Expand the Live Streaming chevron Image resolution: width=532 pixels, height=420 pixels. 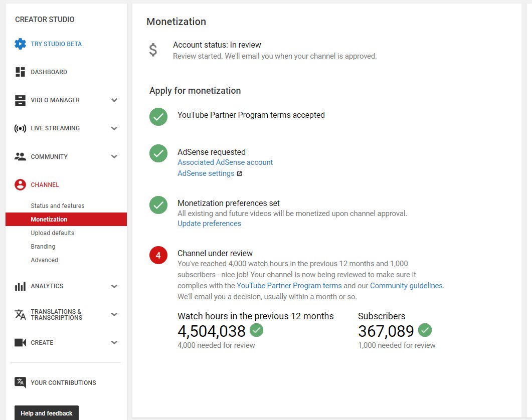(x=114, y=128)
